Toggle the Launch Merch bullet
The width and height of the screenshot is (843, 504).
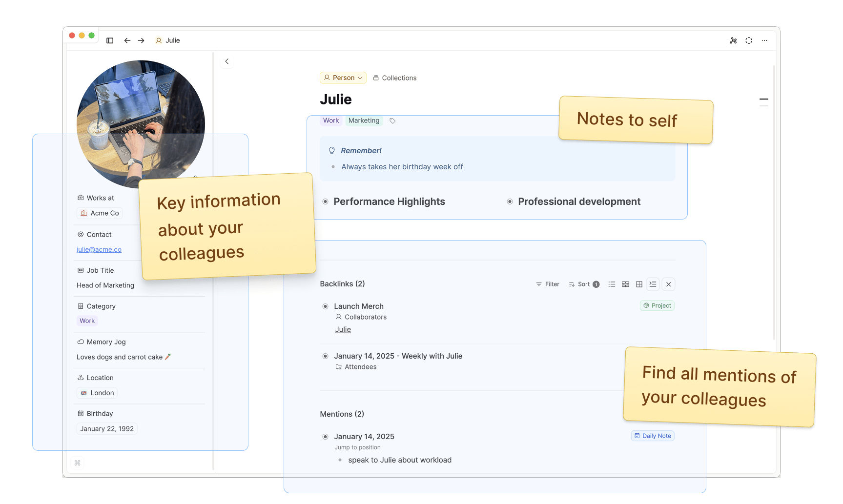pyautogui.click(x=325, y=306)
